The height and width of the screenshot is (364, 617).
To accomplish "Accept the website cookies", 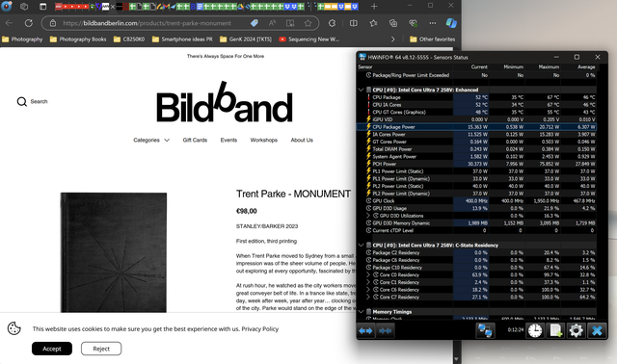I will pos(52,349).
